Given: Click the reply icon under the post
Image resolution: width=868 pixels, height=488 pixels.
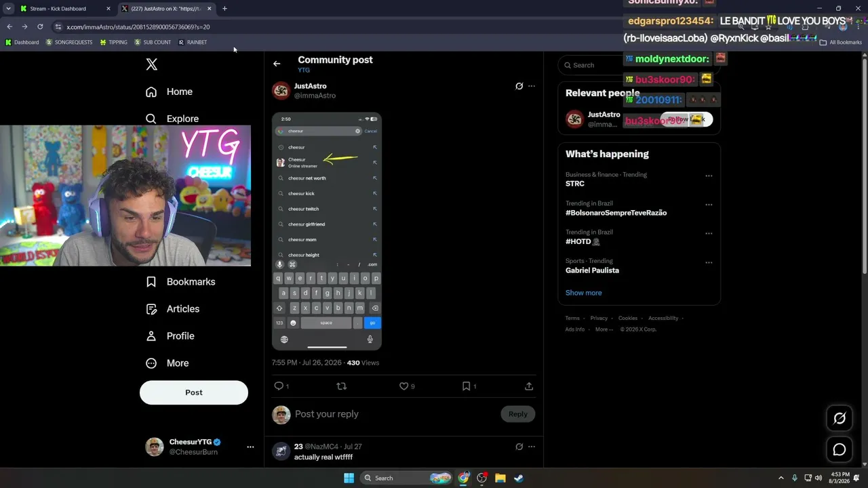Looking at the screenshot, I should click(x=279, y=386).
